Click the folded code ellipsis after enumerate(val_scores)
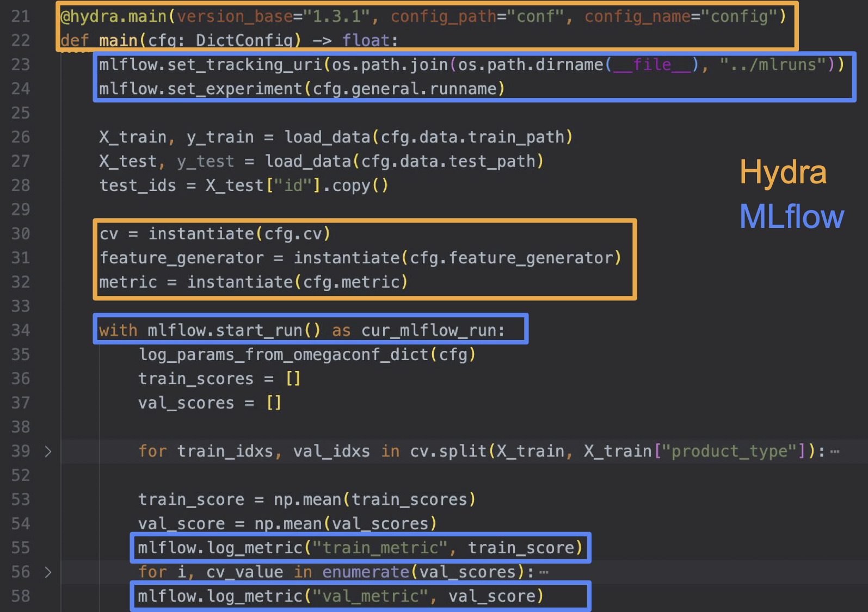868x612 pixels. (x=544, y=572)
